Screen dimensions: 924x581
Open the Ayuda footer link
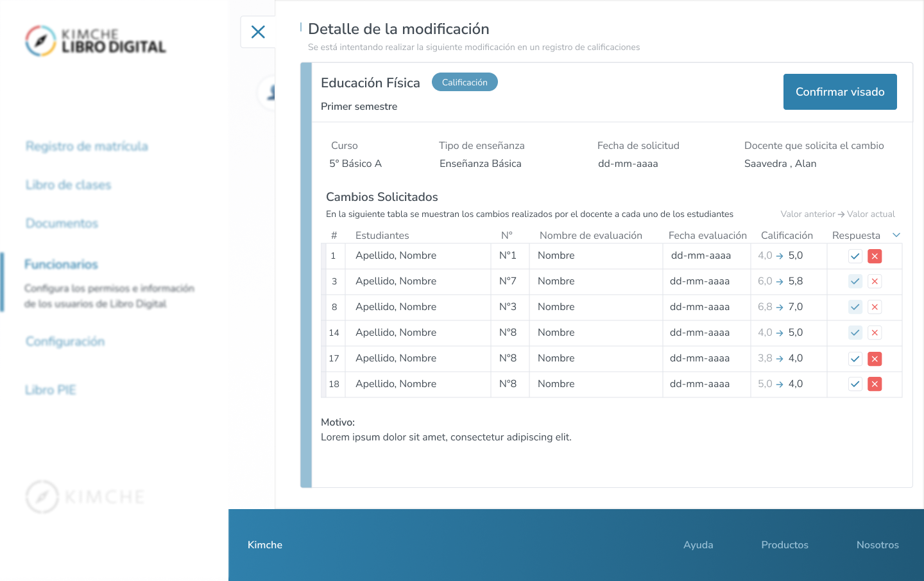tap(698, 545)
